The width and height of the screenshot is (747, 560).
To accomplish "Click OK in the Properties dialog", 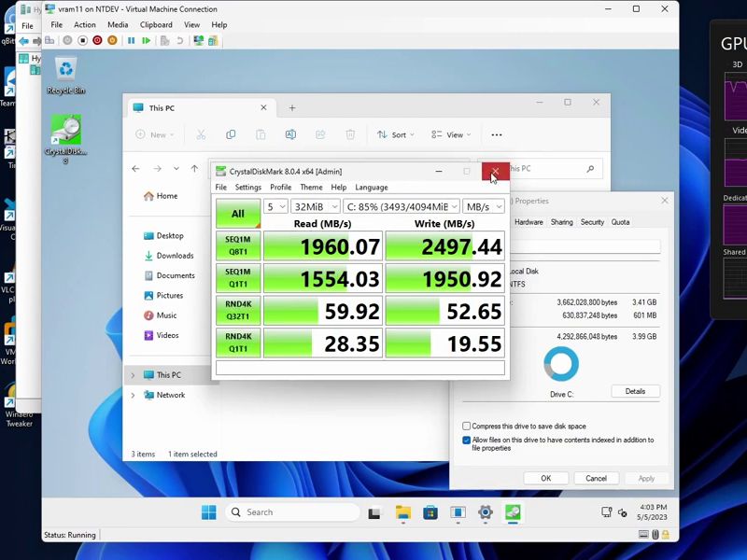I will tap(546, 478).
